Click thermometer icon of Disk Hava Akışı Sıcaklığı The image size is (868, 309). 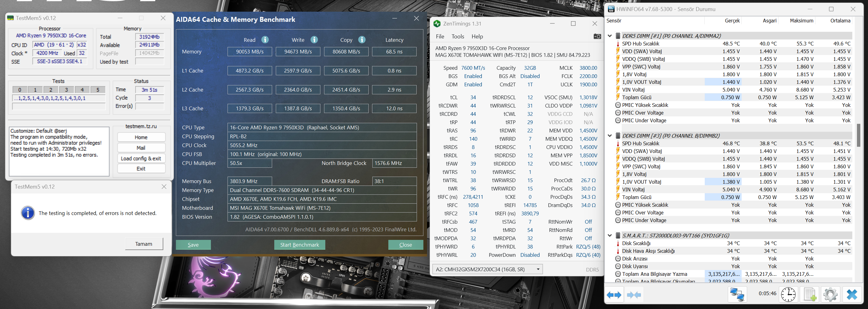tap(618, 251)
